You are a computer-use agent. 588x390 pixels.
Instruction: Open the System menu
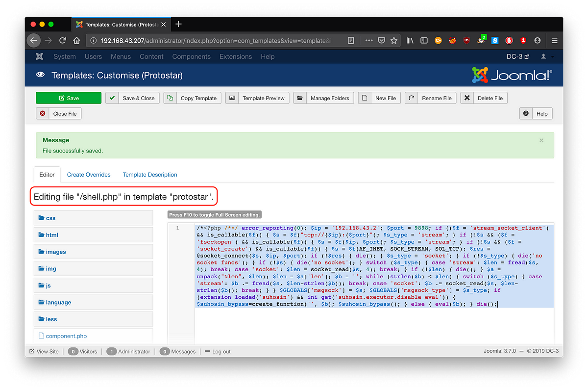[65, 56]
